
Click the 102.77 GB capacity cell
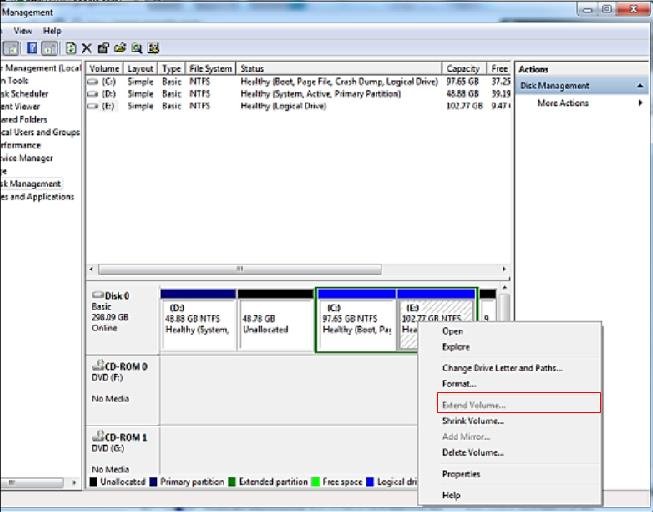(464, 106)
